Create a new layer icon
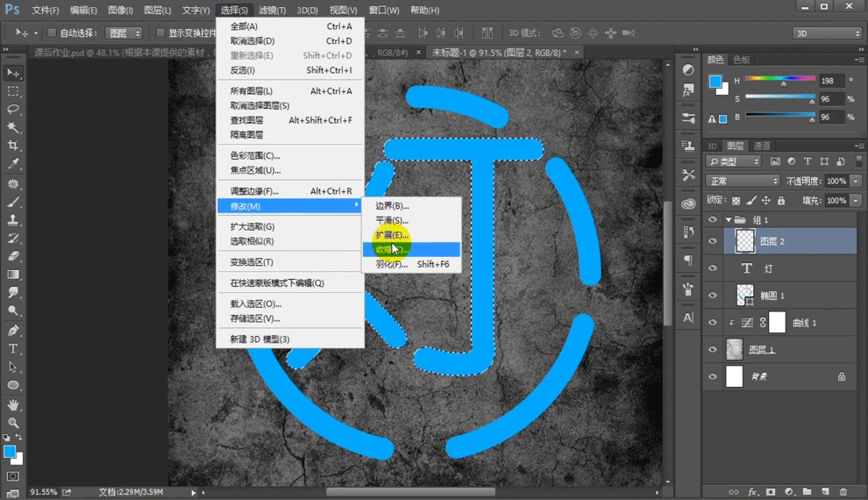 tap(825, 492)
